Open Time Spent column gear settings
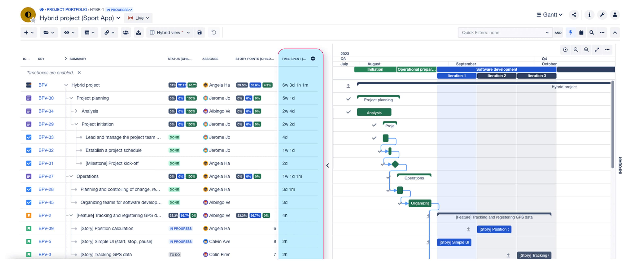Viewport: 644px width, 264px height. coord(313,59)
